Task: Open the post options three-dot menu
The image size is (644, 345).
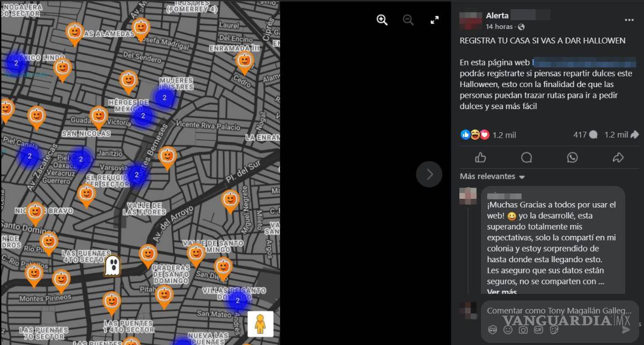Action: click(x=629, y=20)
